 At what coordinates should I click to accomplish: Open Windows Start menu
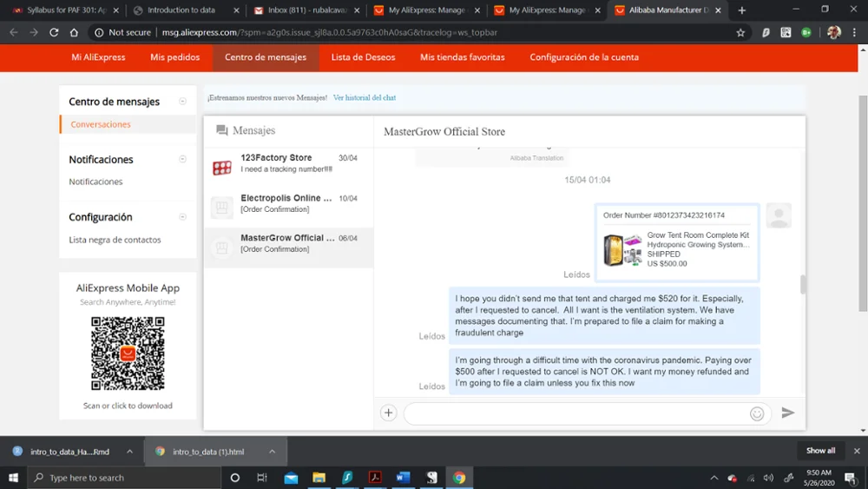click(x=13, y=478)
